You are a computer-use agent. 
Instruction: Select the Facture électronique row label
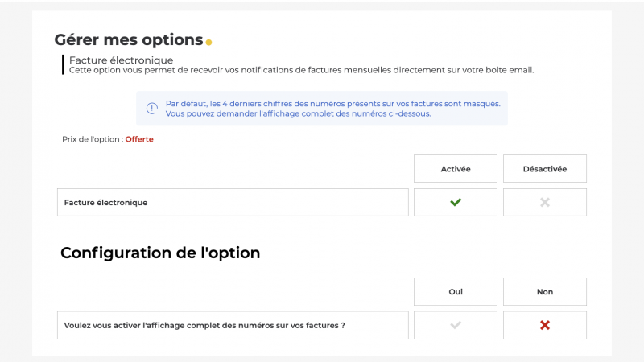coord(106,203)
